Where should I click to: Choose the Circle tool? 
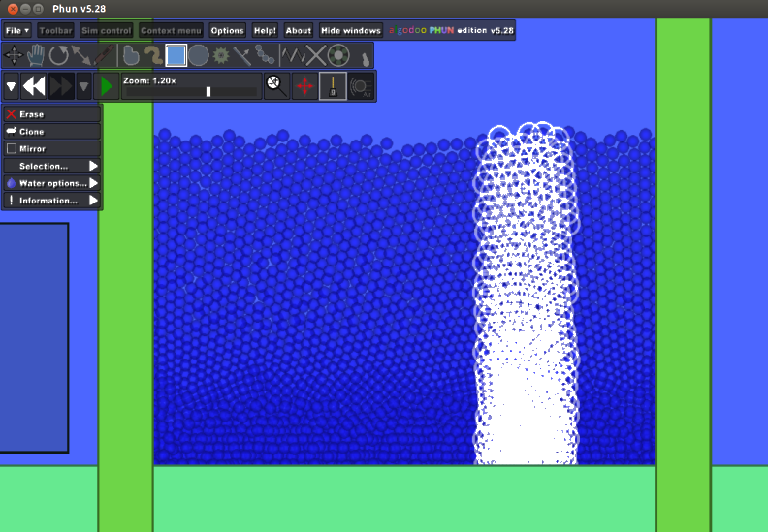[x=199, y=55]
